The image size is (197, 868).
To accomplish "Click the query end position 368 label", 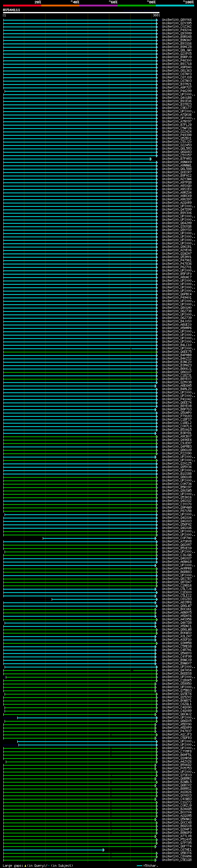I will coord(155,15).
